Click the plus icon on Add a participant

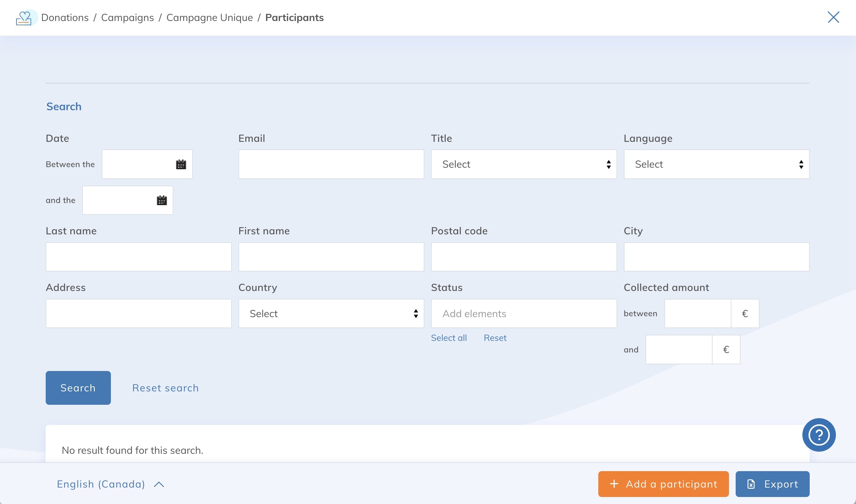(614, 484)
